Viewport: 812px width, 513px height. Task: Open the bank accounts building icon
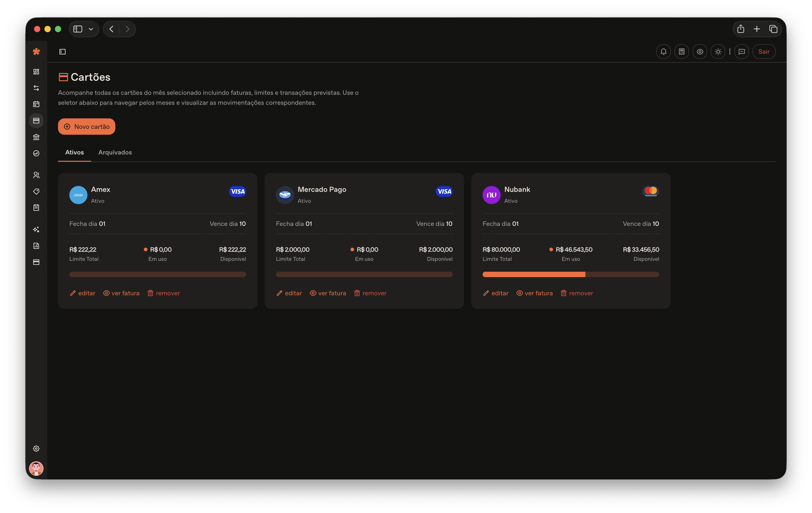(36, 137)
